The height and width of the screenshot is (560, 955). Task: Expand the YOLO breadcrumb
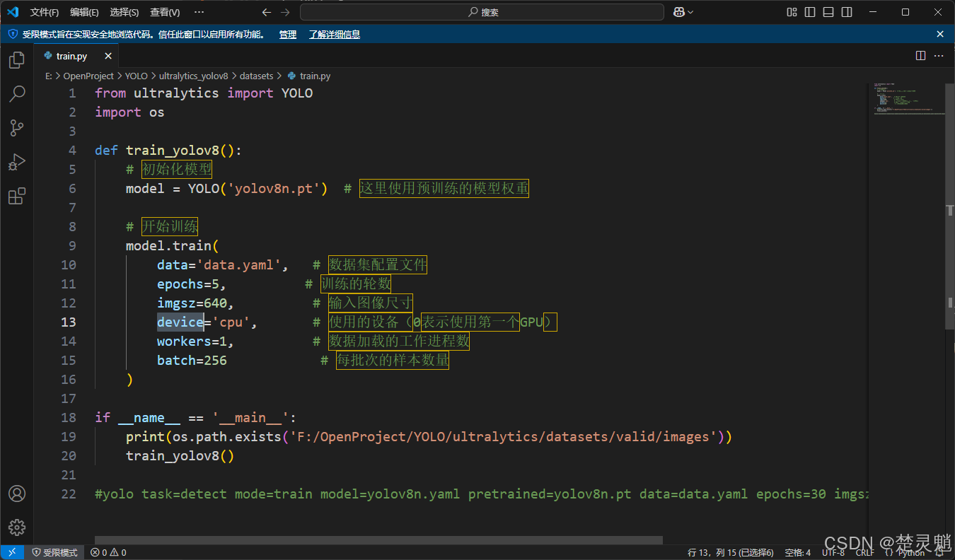(x=137, y=76)
